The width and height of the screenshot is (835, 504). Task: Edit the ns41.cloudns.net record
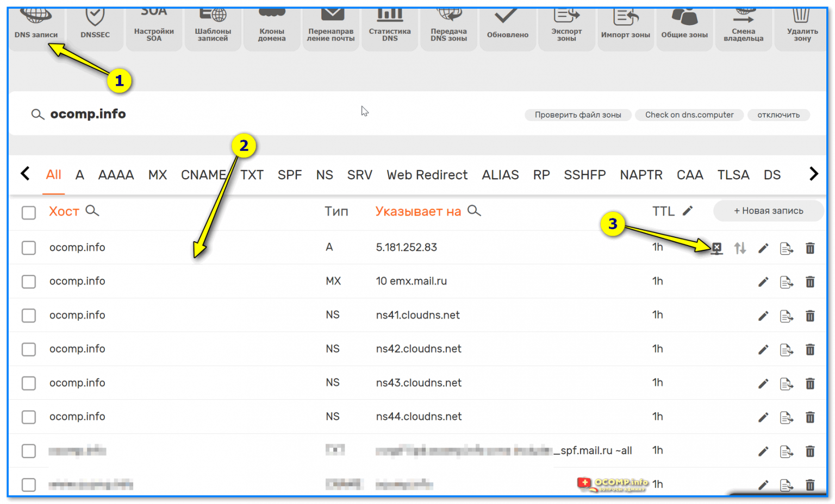click(763, 316)
